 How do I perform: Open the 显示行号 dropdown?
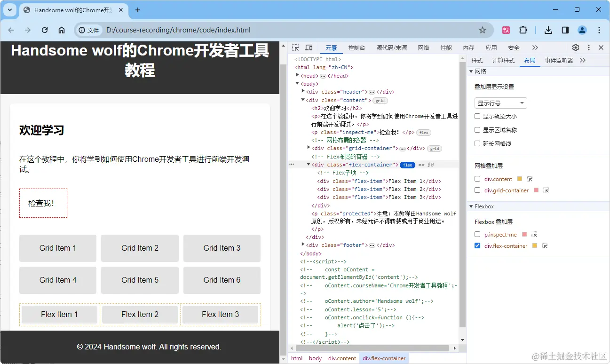click(500, 103)
